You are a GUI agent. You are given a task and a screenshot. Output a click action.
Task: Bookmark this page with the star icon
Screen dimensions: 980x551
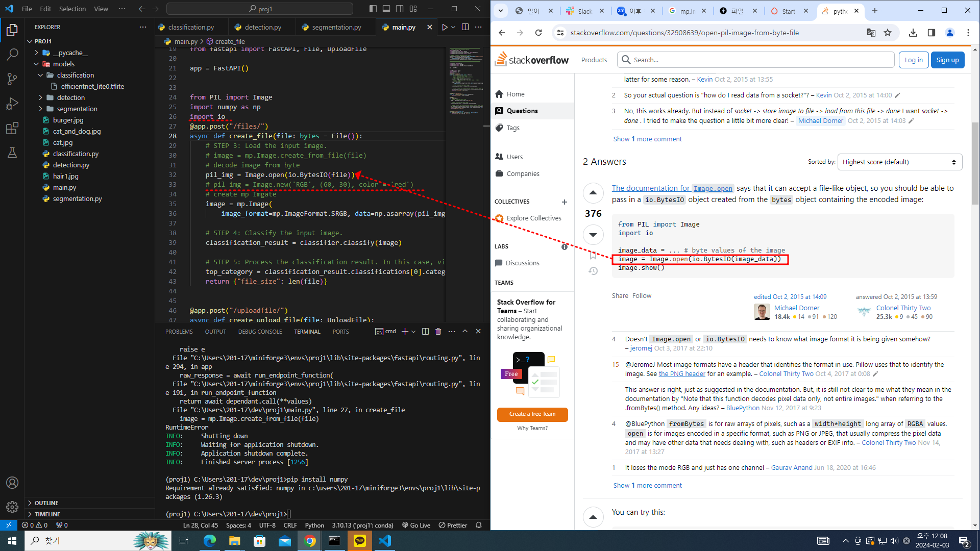[888, 33]
